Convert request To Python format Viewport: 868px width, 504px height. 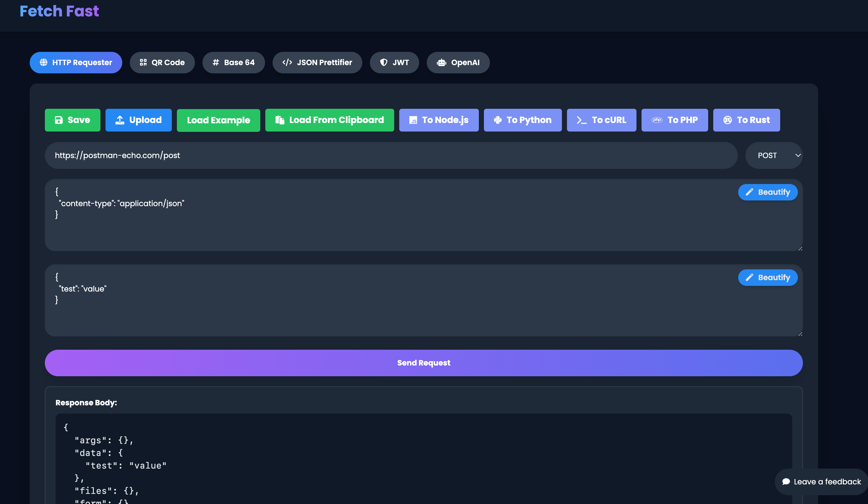(x=523, y=120)
